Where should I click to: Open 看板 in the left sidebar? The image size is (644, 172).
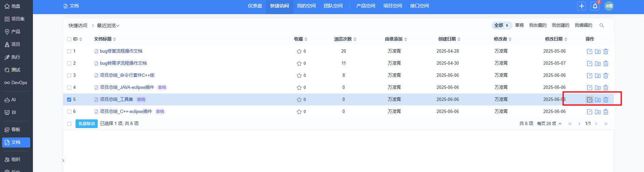pos(12,129)
